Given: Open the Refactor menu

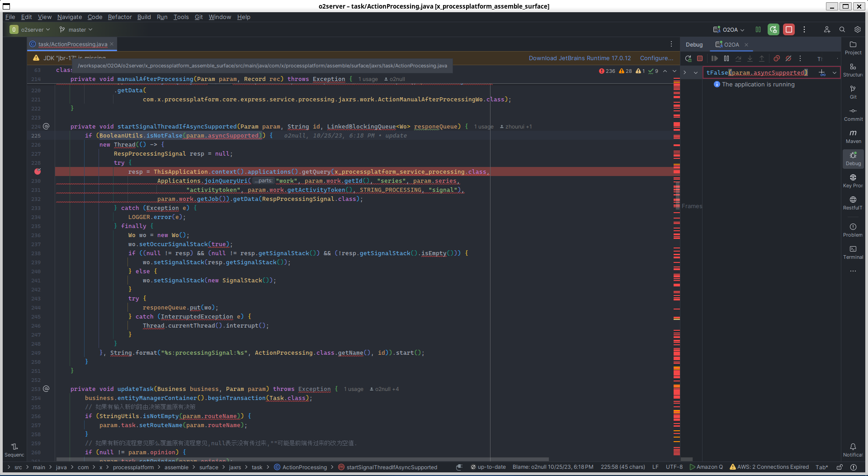Looking at the screenshot, I should point(120,17).
